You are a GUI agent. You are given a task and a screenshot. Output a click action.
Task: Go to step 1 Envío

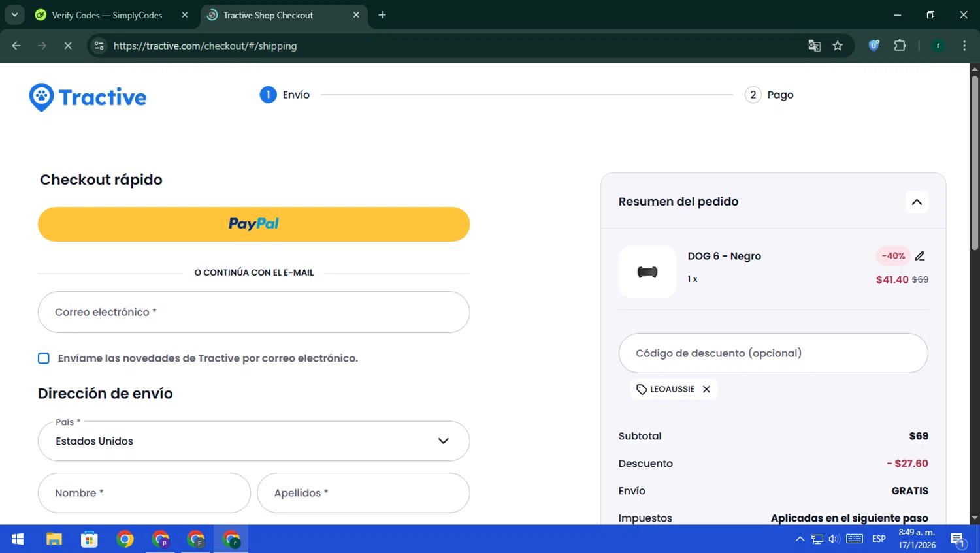coord(285,95)
